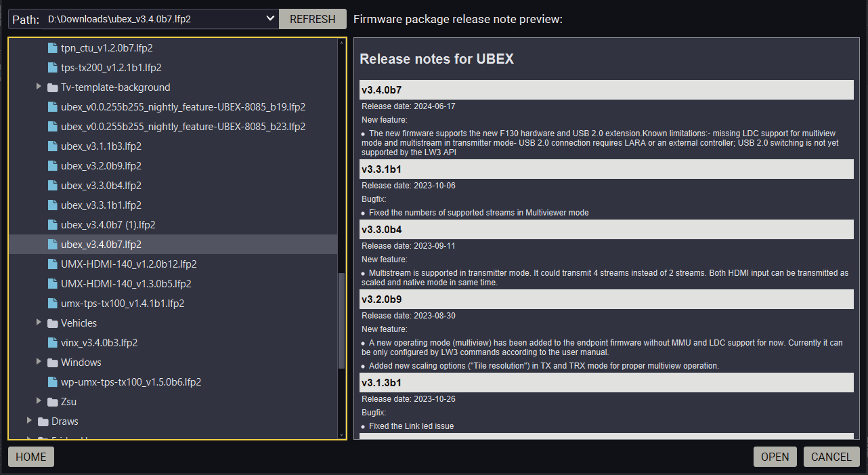Select ubex_v3.3.1b1.lfp2 in the file list
The width and height of the screenshot is (868, 475).
click(101, 205)
